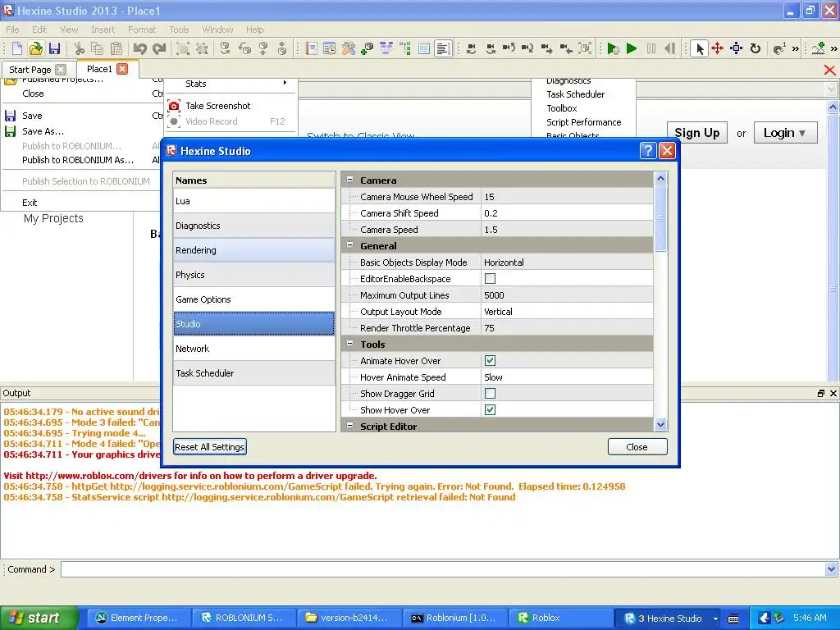Viewport: 840px width, 630px height.
Task: Collapse the Camera settings section
Action: (x=349, y=180)
